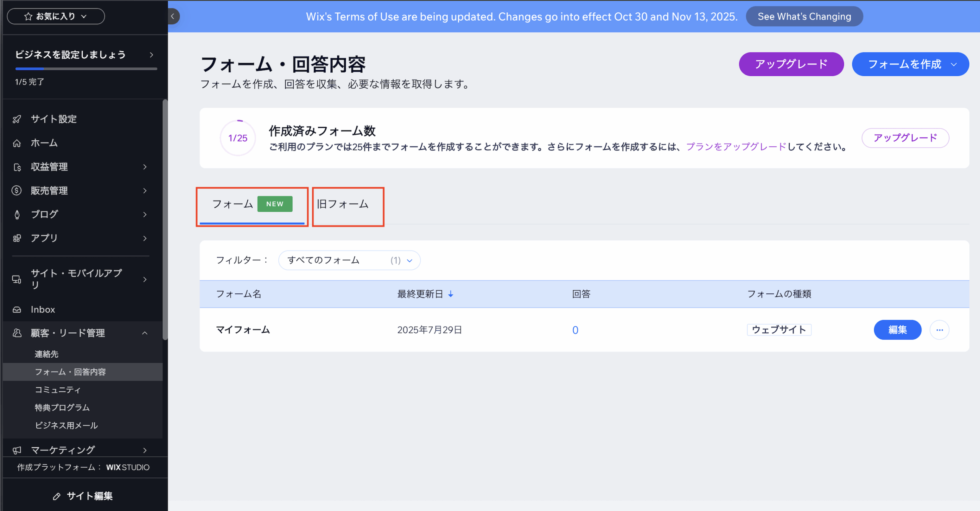Click the purple アップグレード button in the header
This screenshot has width=980, height=511.
(791, 64)
